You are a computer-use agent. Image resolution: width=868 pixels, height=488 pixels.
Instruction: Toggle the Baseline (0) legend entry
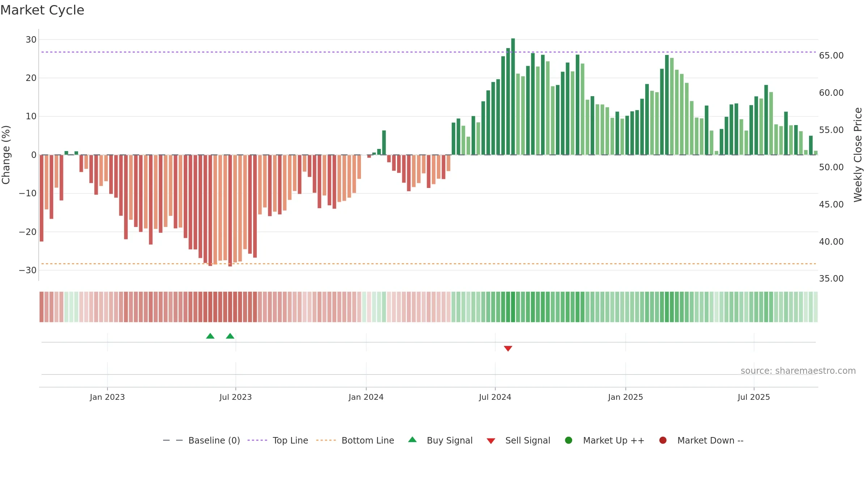201,440
